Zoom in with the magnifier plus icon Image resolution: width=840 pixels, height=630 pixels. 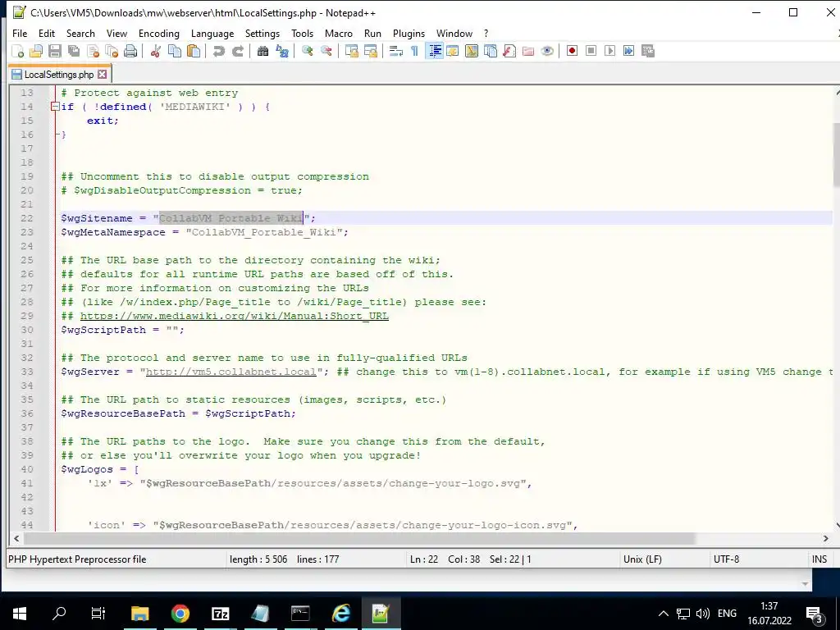click(307, 51)
